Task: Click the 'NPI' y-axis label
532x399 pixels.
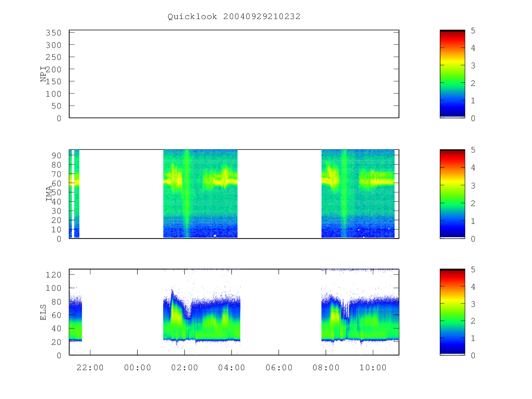Action: coord(43,74)
